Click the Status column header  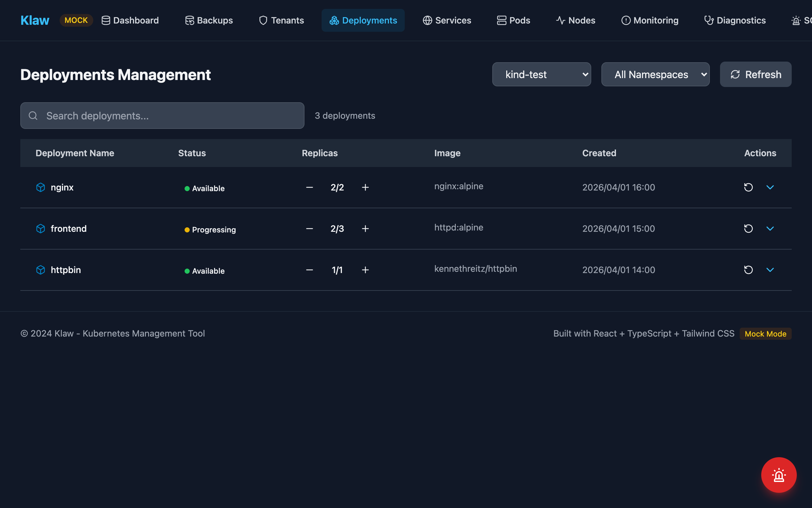(192, 153)
